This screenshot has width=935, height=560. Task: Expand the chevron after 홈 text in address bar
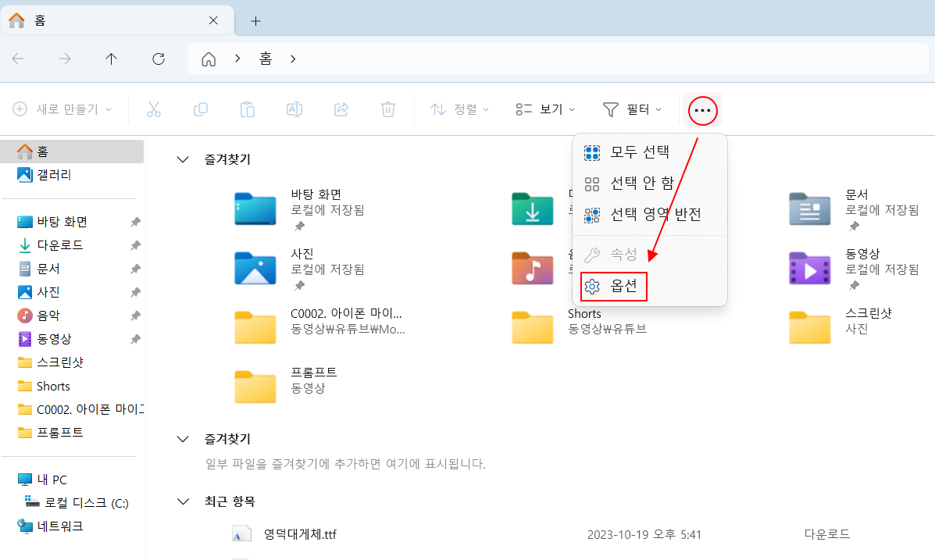pos(293,59)
